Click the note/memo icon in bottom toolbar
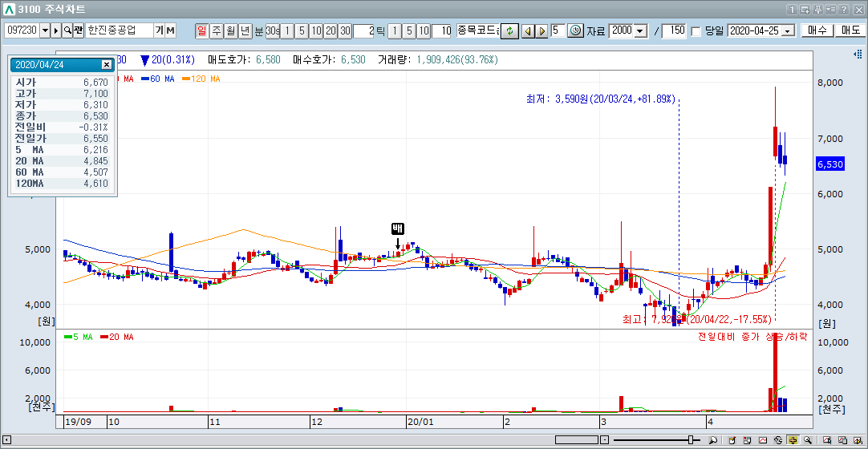The width and height of the screenshot is (868, 449). [x=733, y=441]
